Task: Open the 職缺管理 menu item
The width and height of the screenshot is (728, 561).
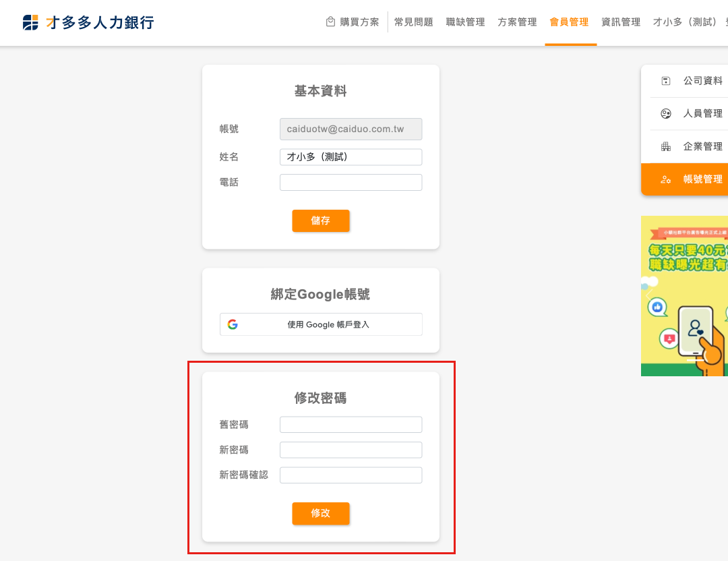Action: (465, 22)
